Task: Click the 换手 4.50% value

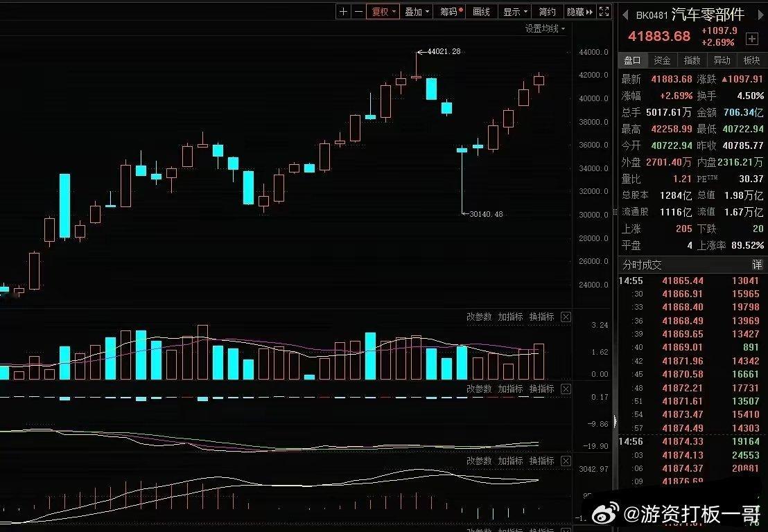Action: tap(750, 96)
